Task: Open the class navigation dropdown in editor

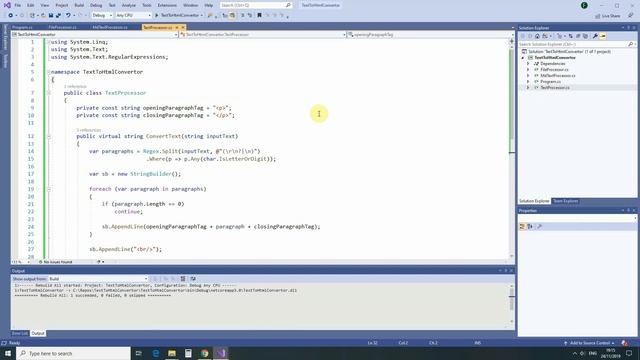Action: [x=263, y=35]
